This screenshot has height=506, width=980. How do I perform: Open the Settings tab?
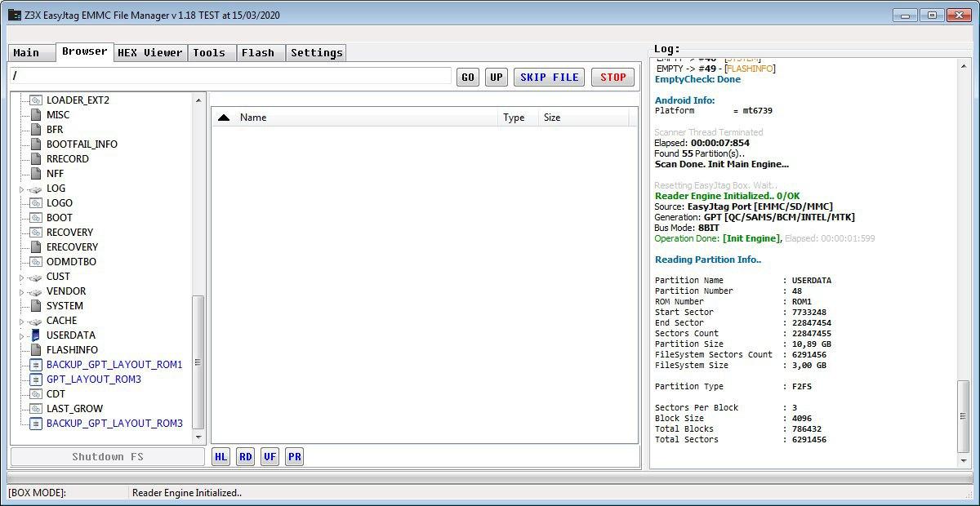[317, 53]
